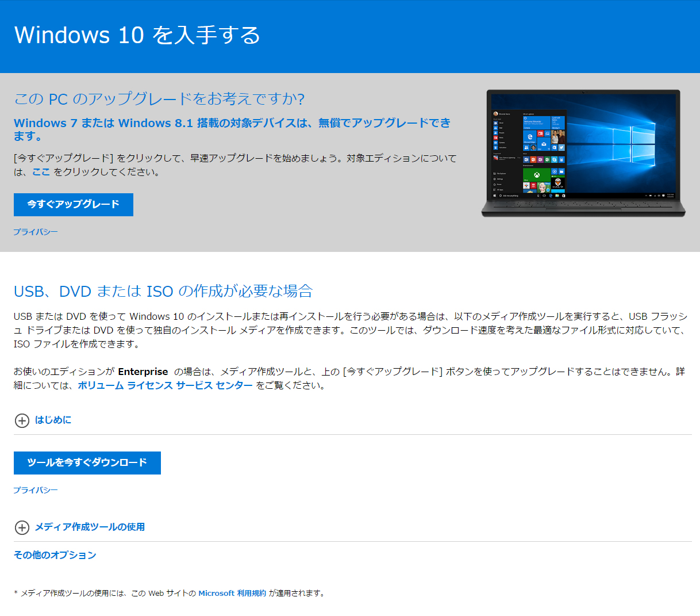Click the はじめに heading text
The height and width of the screenshot is (616, 700).
tap(53, 420)
